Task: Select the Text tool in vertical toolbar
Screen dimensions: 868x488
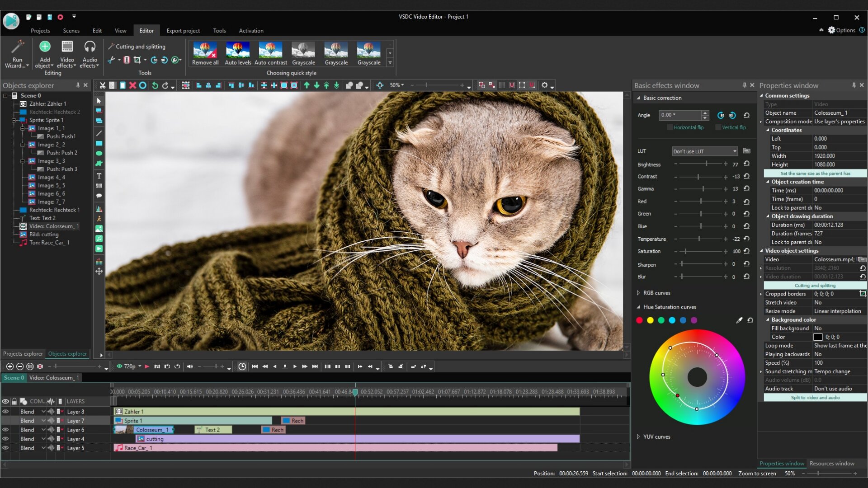Action: click(x=99, y=176)
